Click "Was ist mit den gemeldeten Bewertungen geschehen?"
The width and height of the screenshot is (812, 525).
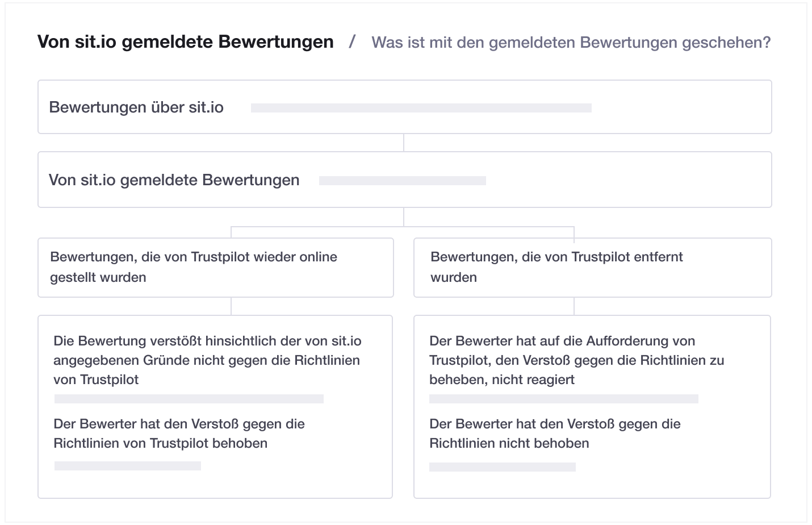(571, 43)
